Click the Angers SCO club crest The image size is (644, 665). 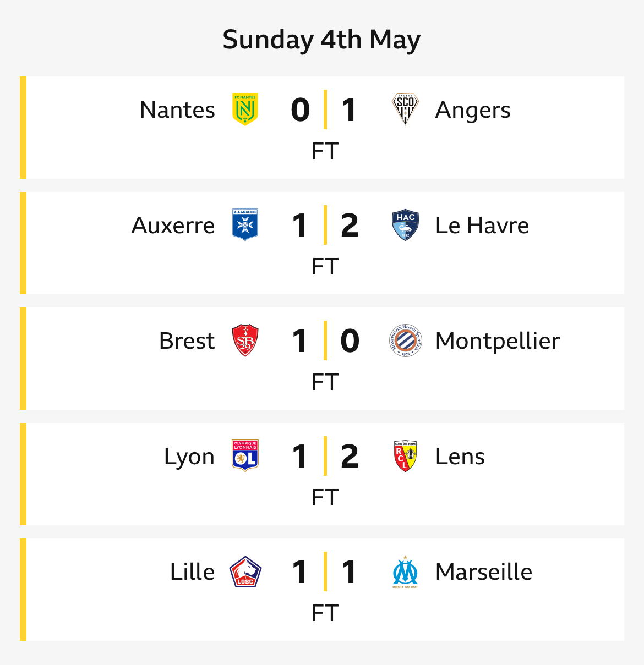coord(405,109)
